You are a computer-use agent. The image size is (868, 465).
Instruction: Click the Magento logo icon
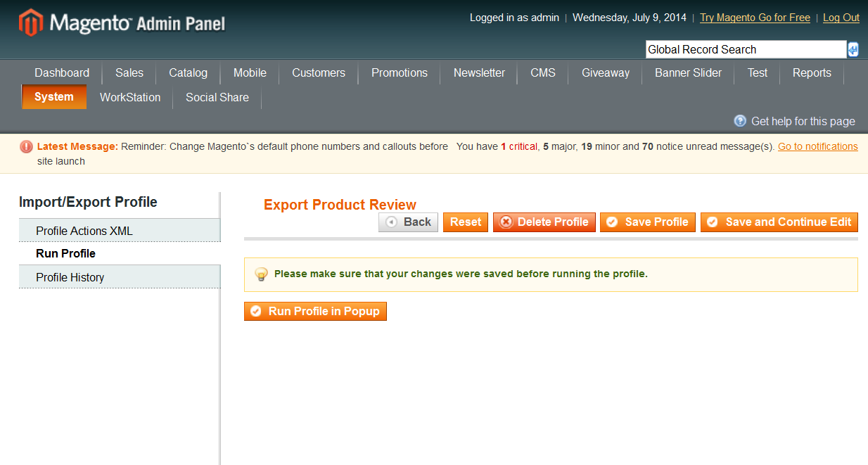[31, 23]
